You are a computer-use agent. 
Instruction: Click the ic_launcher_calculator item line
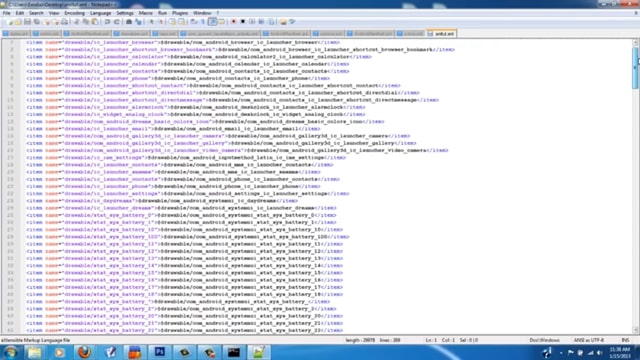199,57
